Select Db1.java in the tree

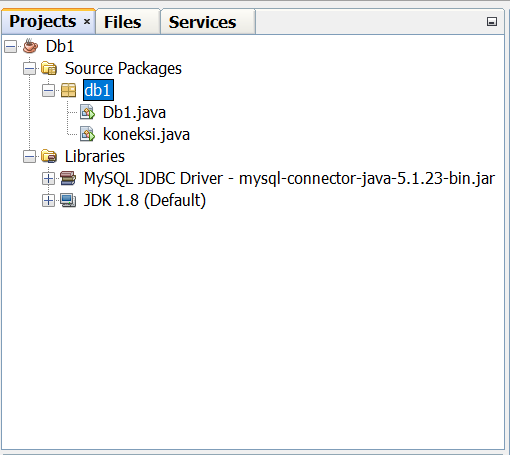point(134,112)
